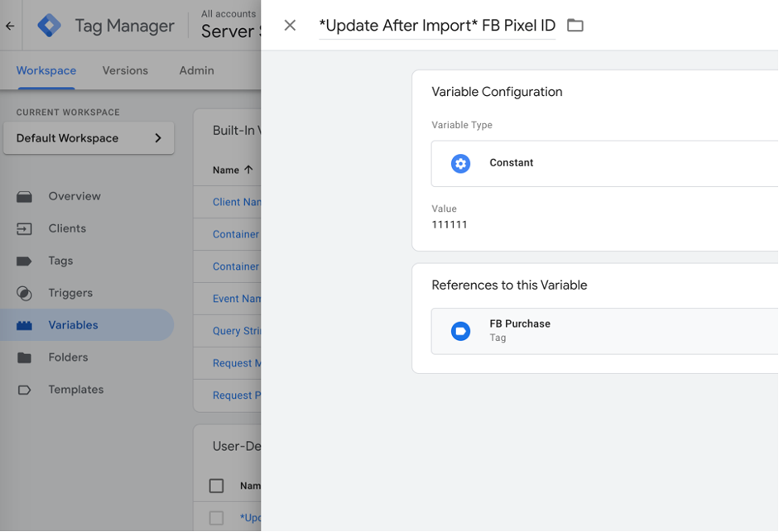Click the Google Tag Manager logo

(49, 26)
